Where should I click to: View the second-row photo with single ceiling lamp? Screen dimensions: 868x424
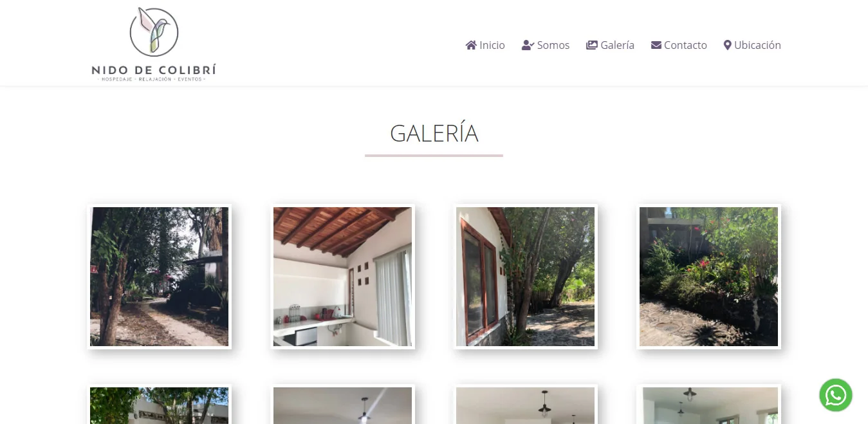click(x=342, y=404)
